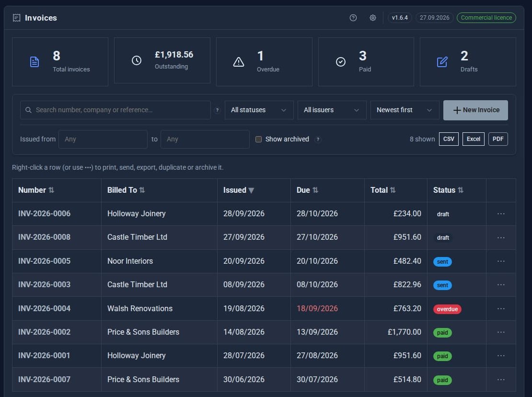Open row actions for INV-2026-0001
Viewport: 532px width, 397px height.
(x=501, y=356)
